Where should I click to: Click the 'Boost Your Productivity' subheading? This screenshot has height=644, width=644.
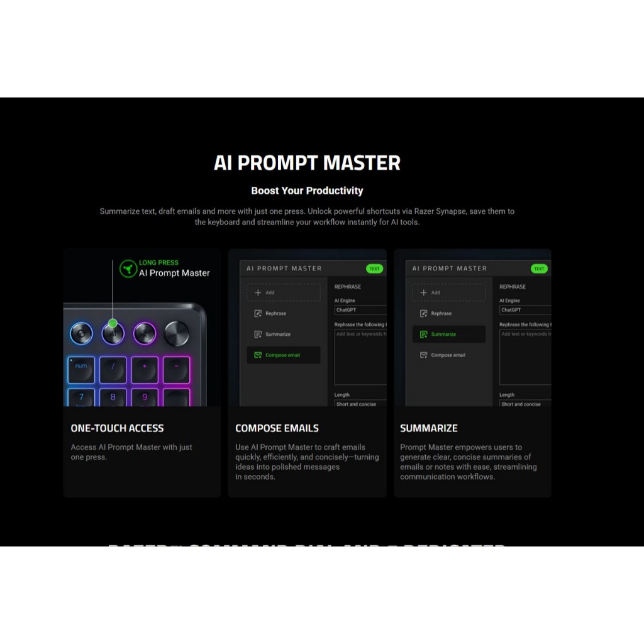(307, 191)
